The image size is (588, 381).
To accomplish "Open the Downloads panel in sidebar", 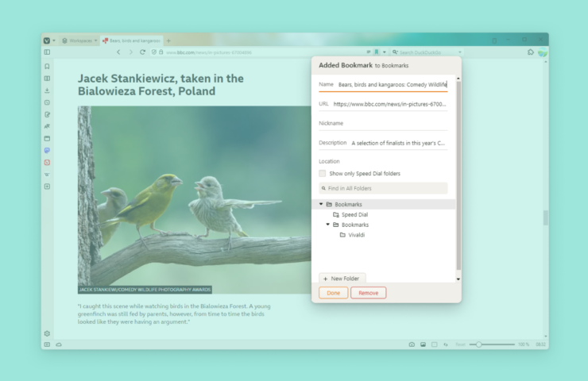I will (x=47, y=90).
